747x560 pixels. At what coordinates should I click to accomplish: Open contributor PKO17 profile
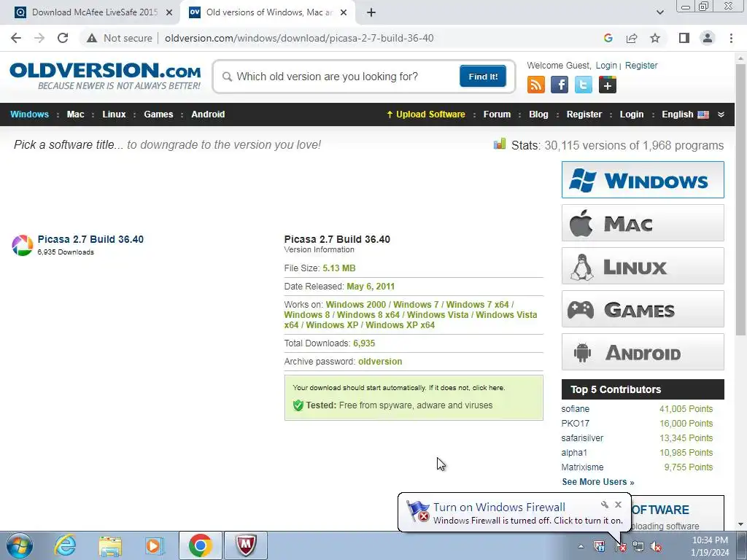click(x=575, y=424)
